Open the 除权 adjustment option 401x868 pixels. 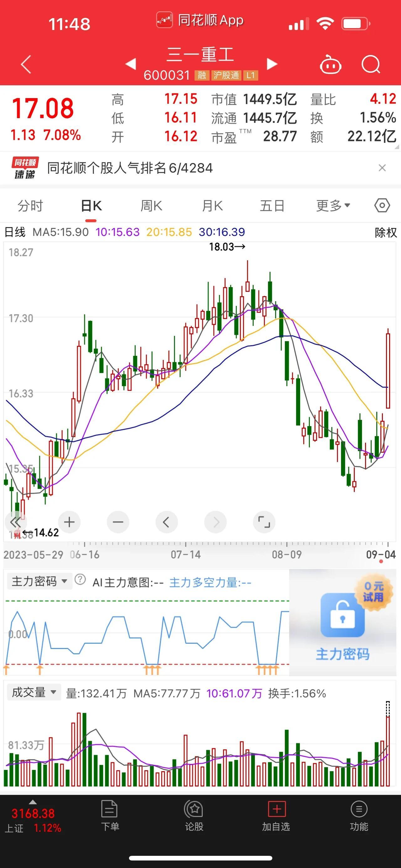[386, 232]
